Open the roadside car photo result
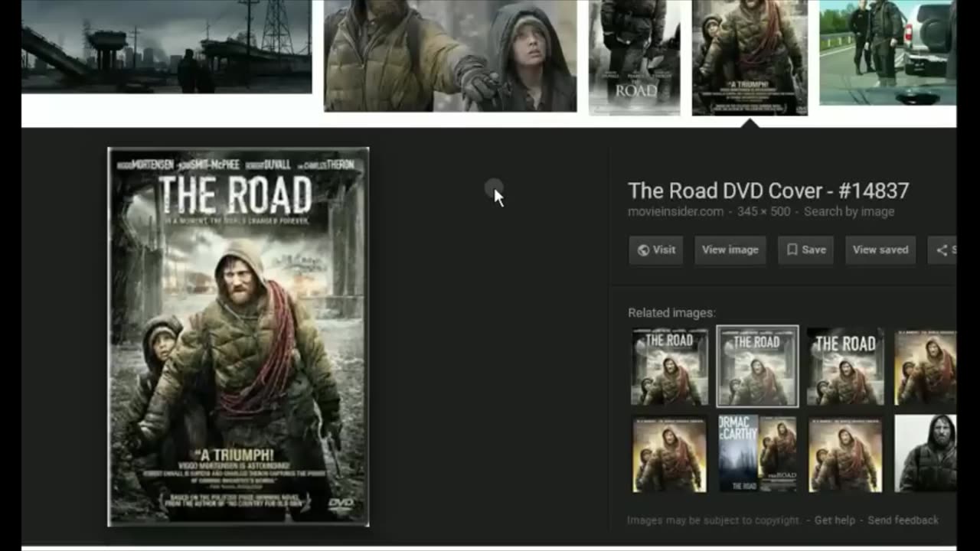Viewport: 980px width, 551px height. coord(887,52)
